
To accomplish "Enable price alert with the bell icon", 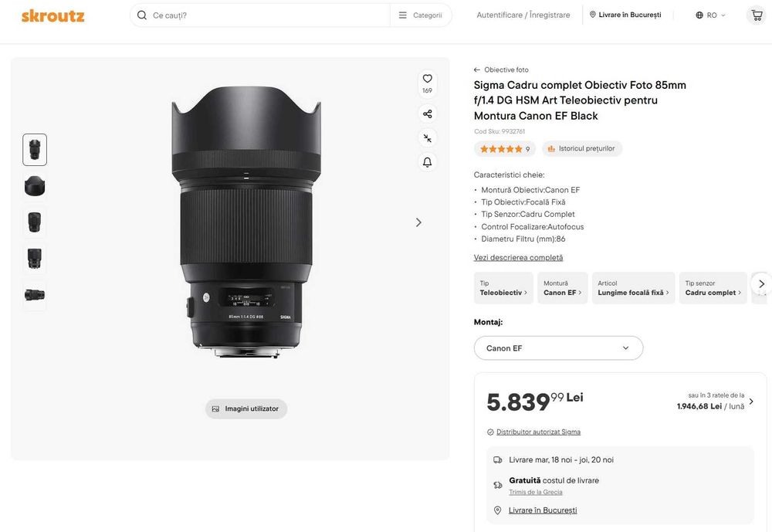I will click(427, 162).
